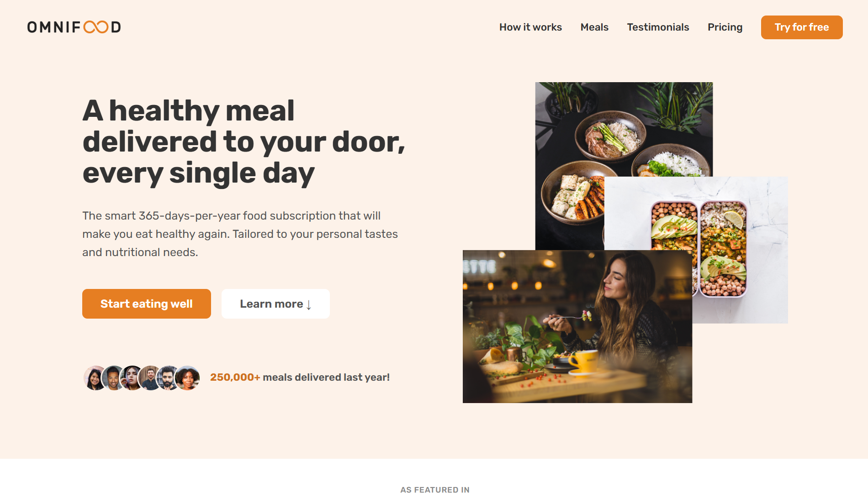
Task: Click the As Featured In heading
Action: [435, 489]
